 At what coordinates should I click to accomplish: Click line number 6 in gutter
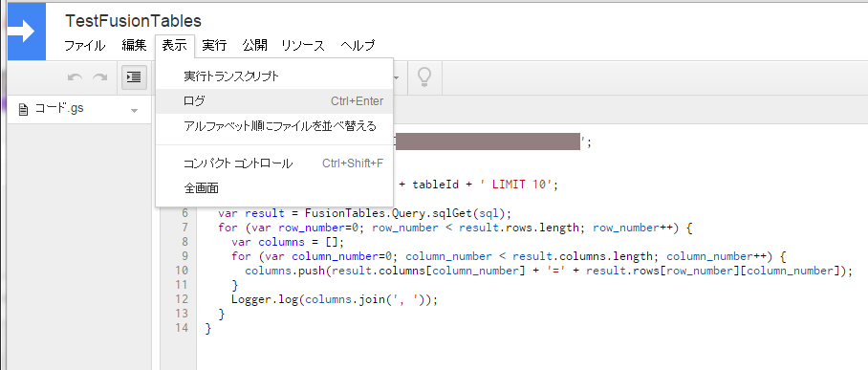click(x=184, y=213)
